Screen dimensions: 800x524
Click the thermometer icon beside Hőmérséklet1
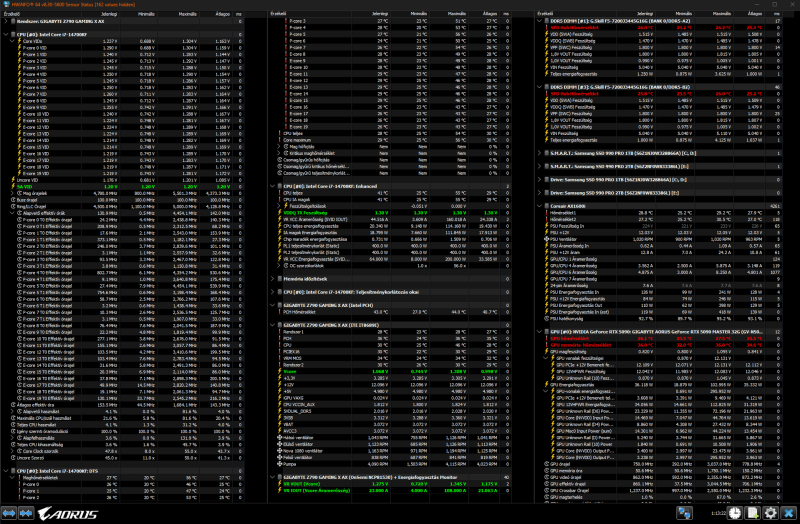(x=546, y=213)
